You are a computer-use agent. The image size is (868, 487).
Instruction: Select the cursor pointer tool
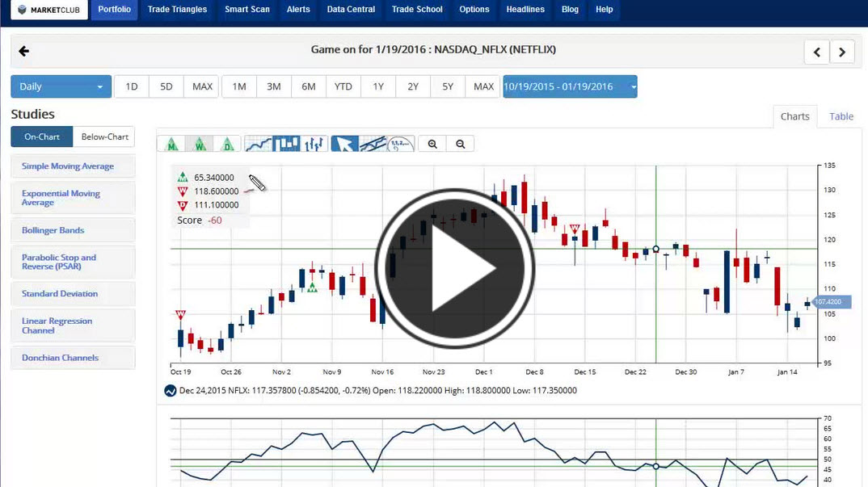(x=344, y=144)
